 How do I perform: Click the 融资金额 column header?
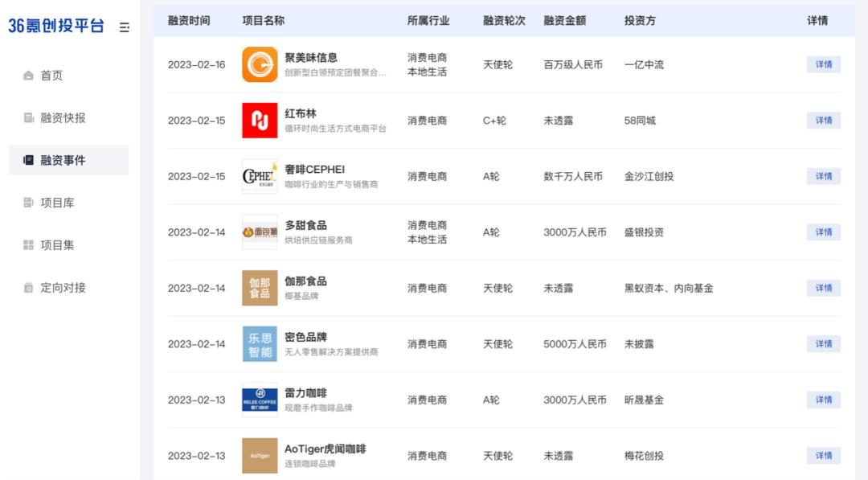pyautogui.click(x=565, y=20)
